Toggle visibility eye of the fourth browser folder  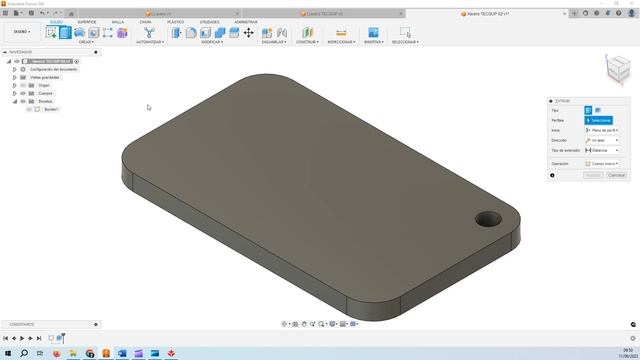pyautogui.click(x=23, y=93)
